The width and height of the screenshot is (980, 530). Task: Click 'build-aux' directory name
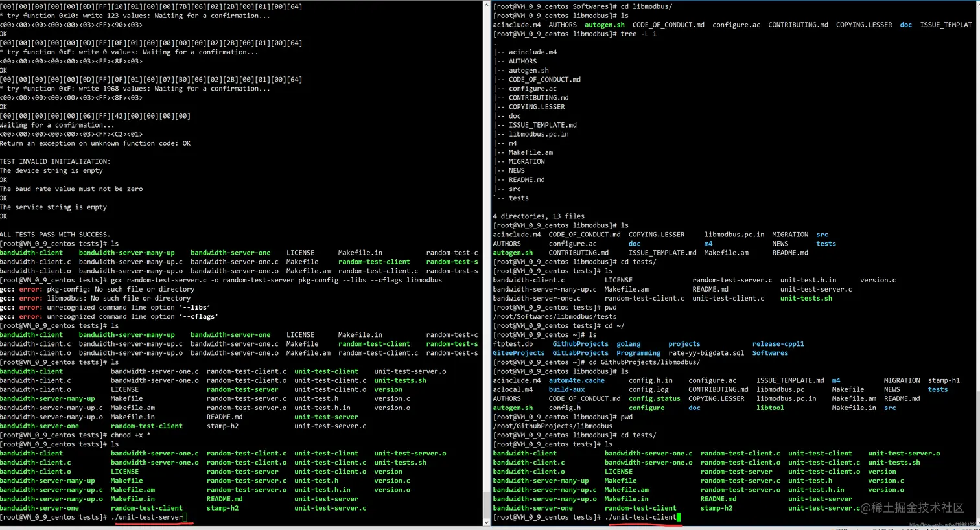coord(567,389)
